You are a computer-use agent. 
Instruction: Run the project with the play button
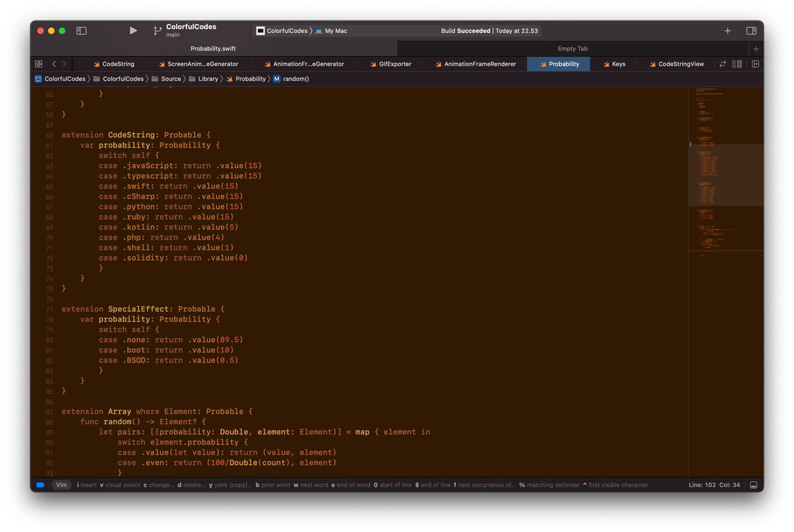[x=133, y=30]
